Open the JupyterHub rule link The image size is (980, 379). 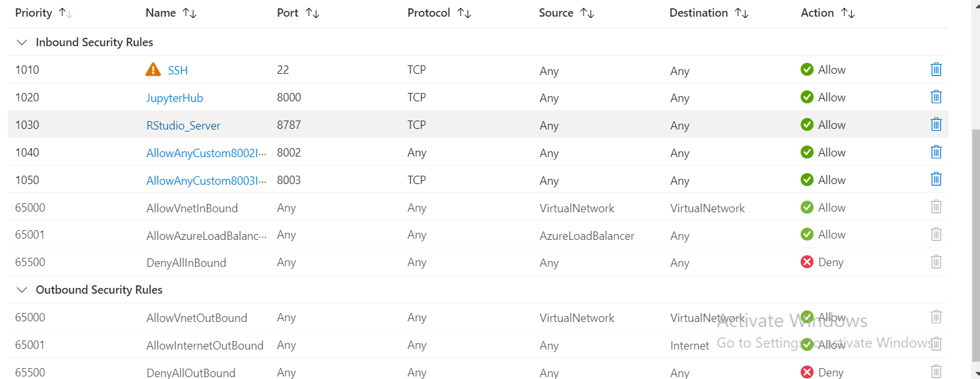click(174, 98)
